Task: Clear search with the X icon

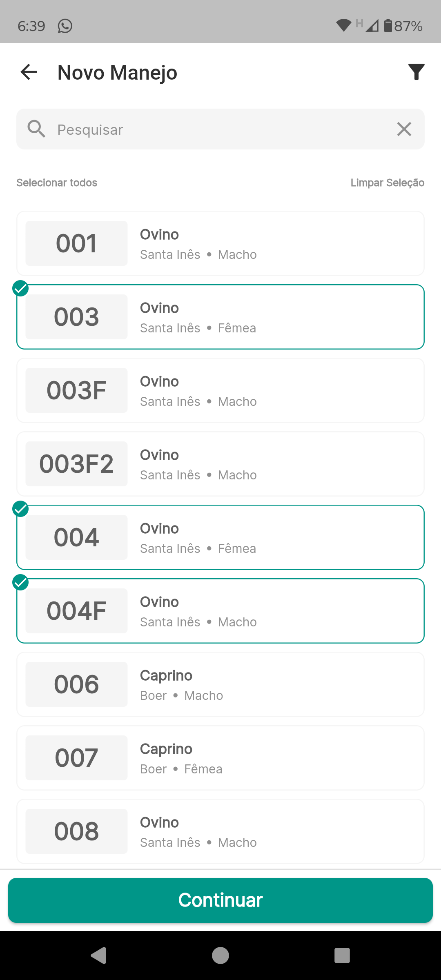Action: (x=404, y=129)
